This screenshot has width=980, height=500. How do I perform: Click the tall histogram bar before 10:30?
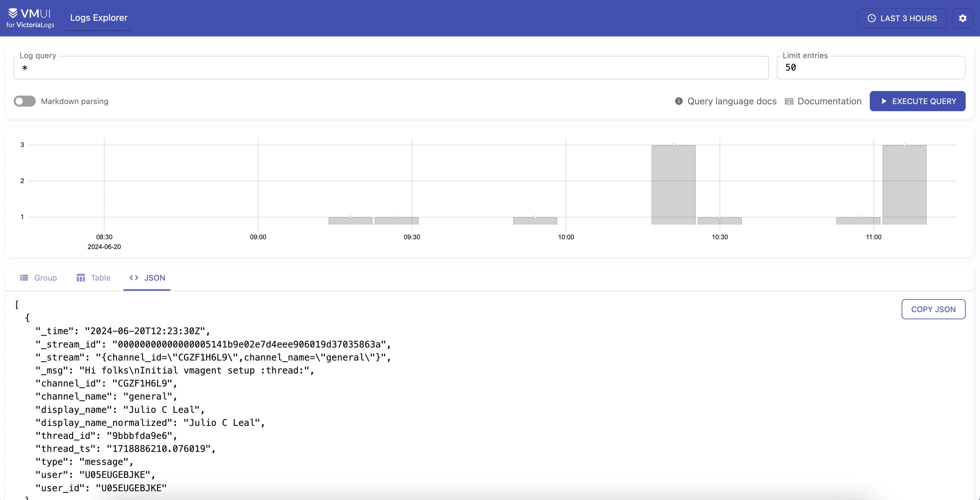(x=673, y=185)
